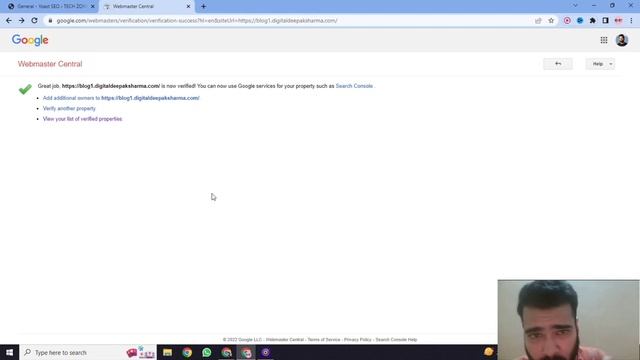The image size is (640, 360).
Task: Open the Extensions puzzle-piece menu
Action: [x=593, y=20]
